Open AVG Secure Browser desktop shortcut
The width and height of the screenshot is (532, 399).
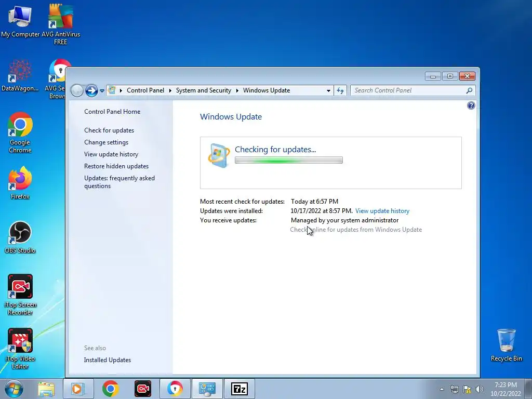click(57, 79)
